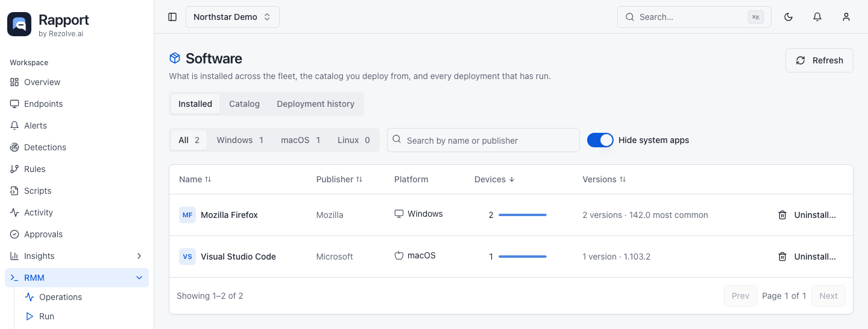Click the Run play icon
The width and height of the screenshot is (868, 329).
click(x=30, y=316)
